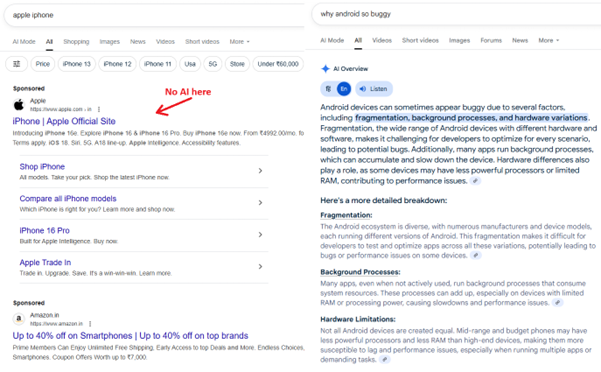Select the 5G filter chip
Viewport: 601px width, 372px height.
tap(213, 64)
